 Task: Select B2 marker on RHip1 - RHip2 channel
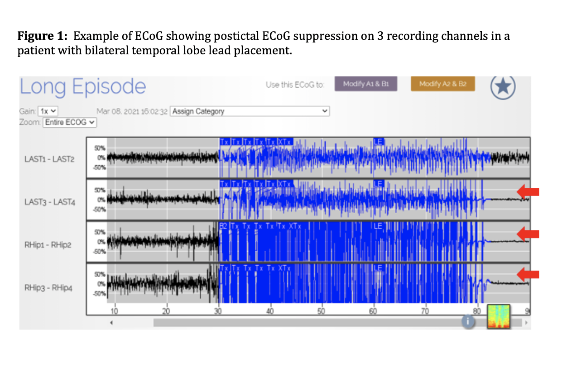(223, 225)
